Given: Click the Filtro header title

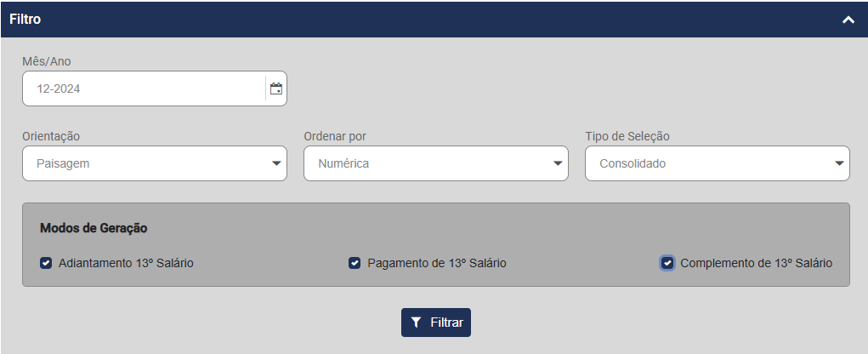Looking at the screenshot, I should (x=26, y=19).
